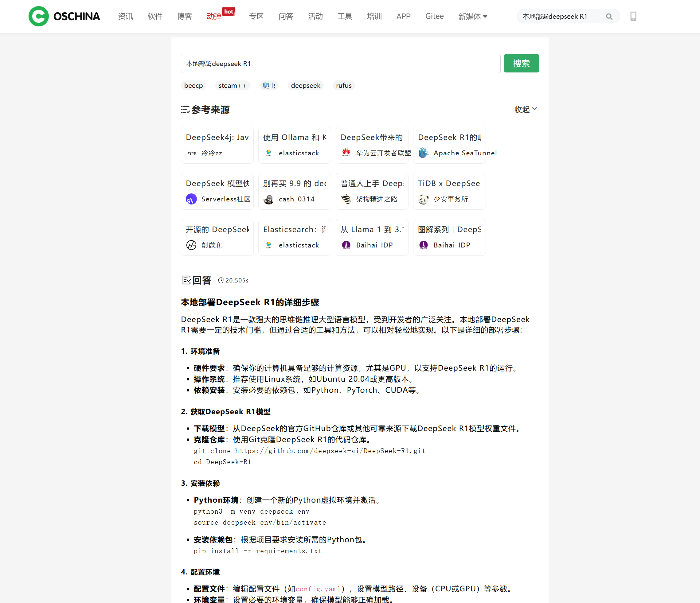The image size is (700, 603).
Task: Click the 华为云开发者联盟 Huawei logo
Action: coord(346,153)
